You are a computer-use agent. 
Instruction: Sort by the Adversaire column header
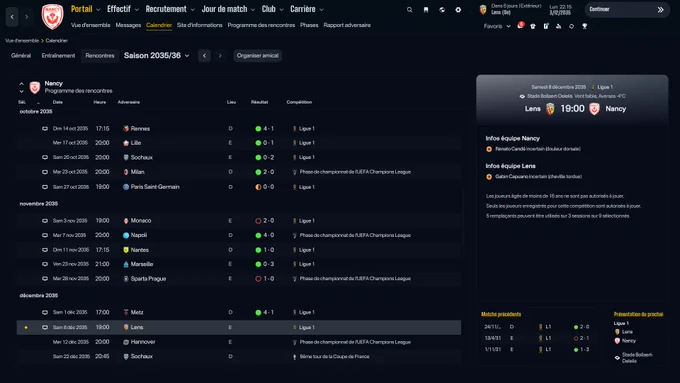[x=128, y=102]
